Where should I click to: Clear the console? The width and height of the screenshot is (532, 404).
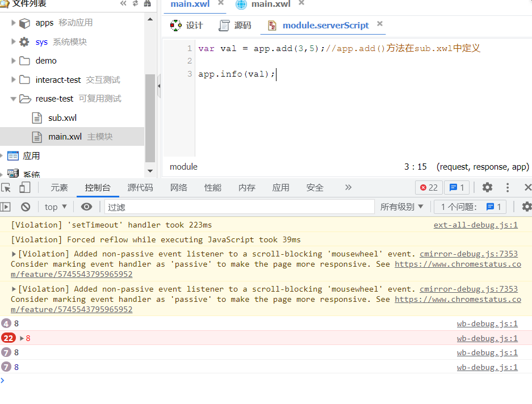coord(26,207)
